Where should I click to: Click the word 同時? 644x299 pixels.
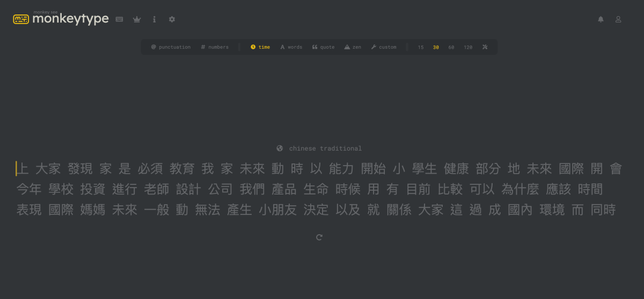click(x=603, y=210)
